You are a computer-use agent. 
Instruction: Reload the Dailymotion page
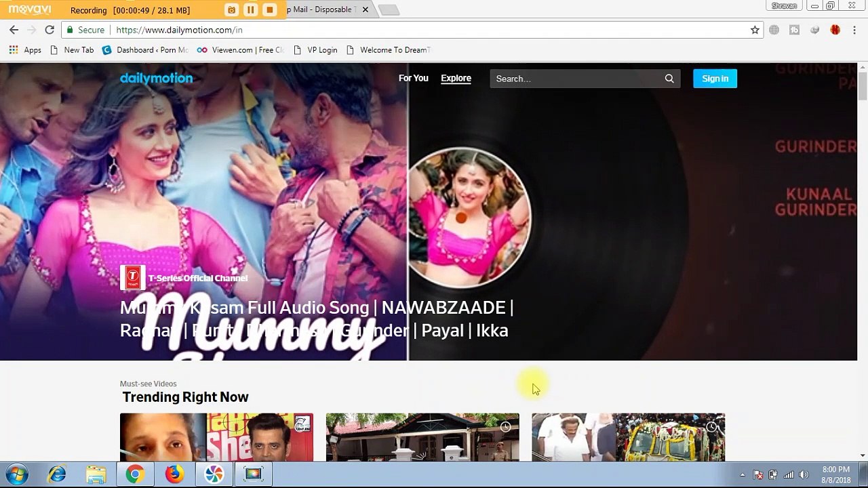[x=50, y=30]
